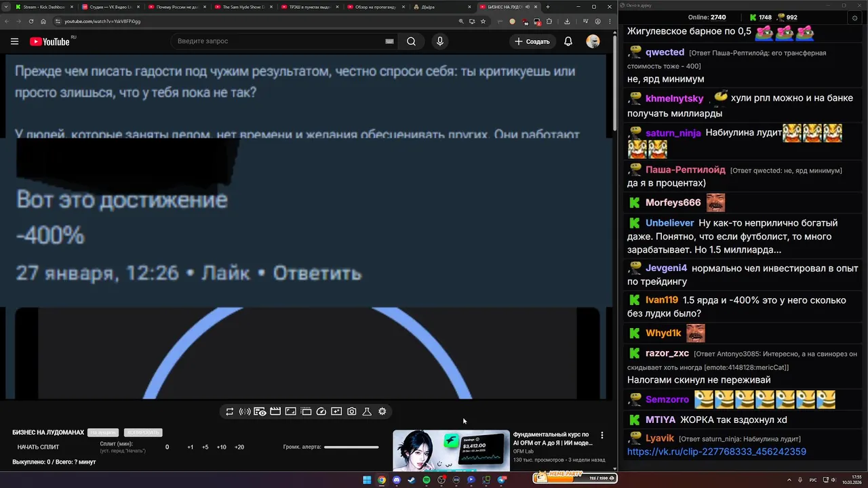Click the username khmelnytsky in chat

tap(675, 98)
